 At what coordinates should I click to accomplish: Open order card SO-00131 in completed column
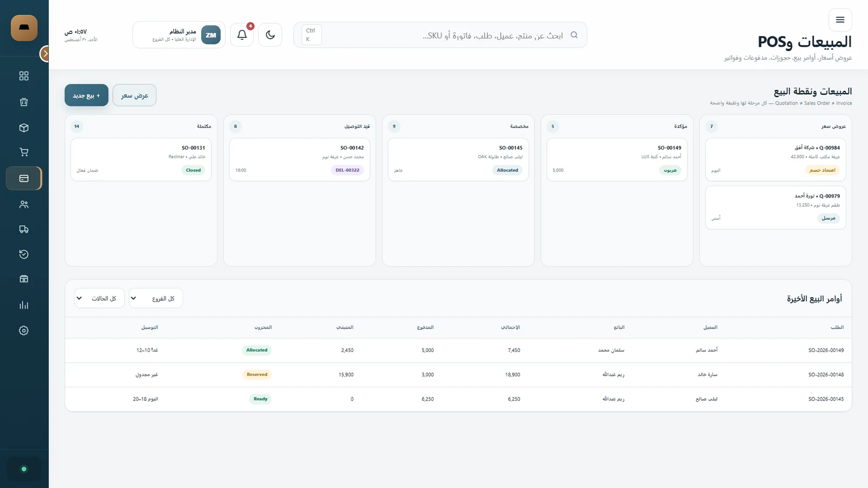(x=141, y=159)
